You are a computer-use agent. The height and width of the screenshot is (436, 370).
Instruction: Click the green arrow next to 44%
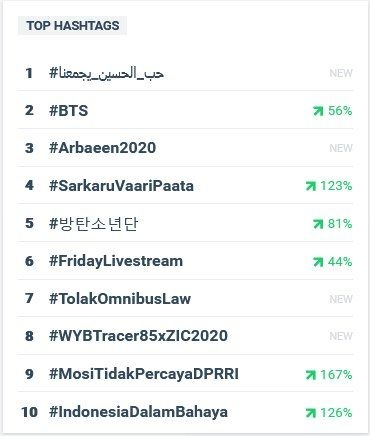(318, 262)
